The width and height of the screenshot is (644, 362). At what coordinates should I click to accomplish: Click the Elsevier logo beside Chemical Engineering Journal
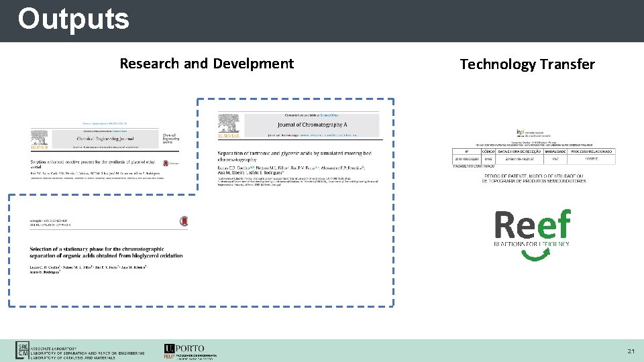point(40,139)
